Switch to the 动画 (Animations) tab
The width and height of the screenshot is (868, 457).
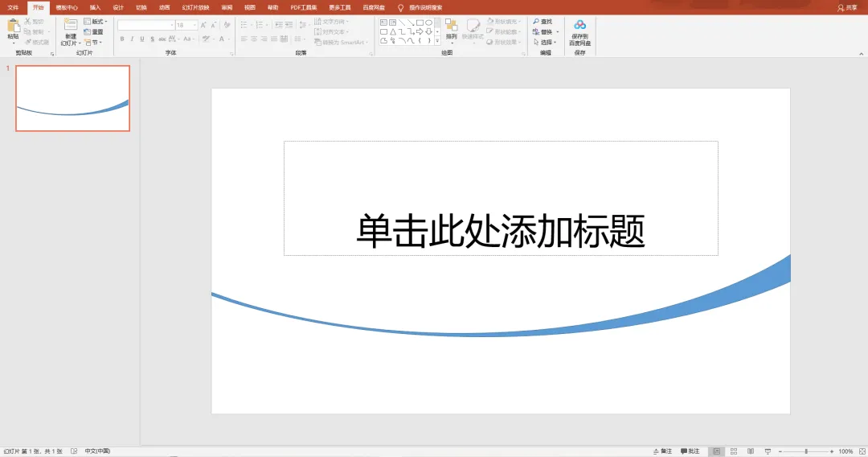click(165, 8)
